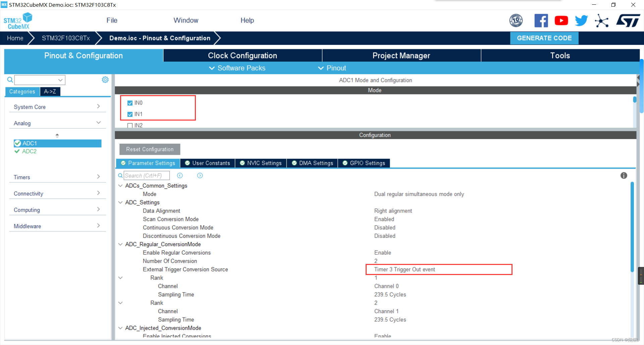Screen dimensions: 644x345
Task: Click the Right alignment value
Action: [x=393, y=211]
